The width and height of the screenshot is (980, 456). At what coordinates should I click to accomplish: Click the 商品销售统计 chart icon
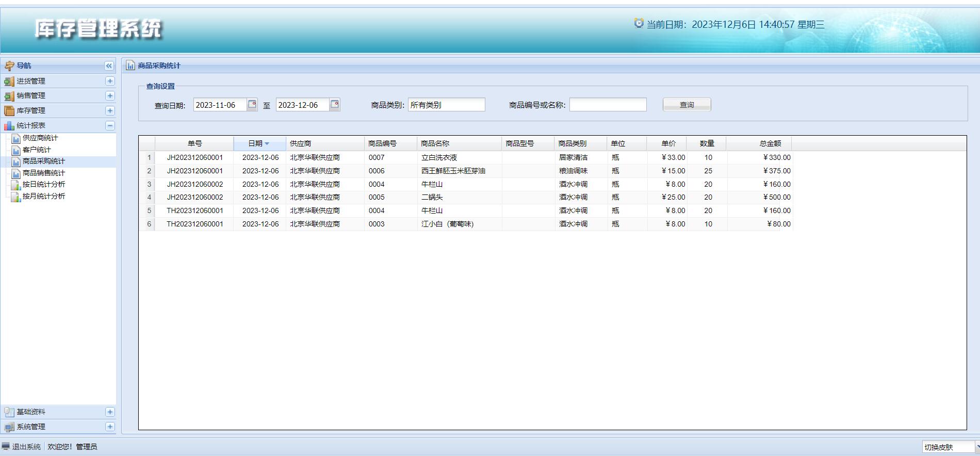click(16, 173)
